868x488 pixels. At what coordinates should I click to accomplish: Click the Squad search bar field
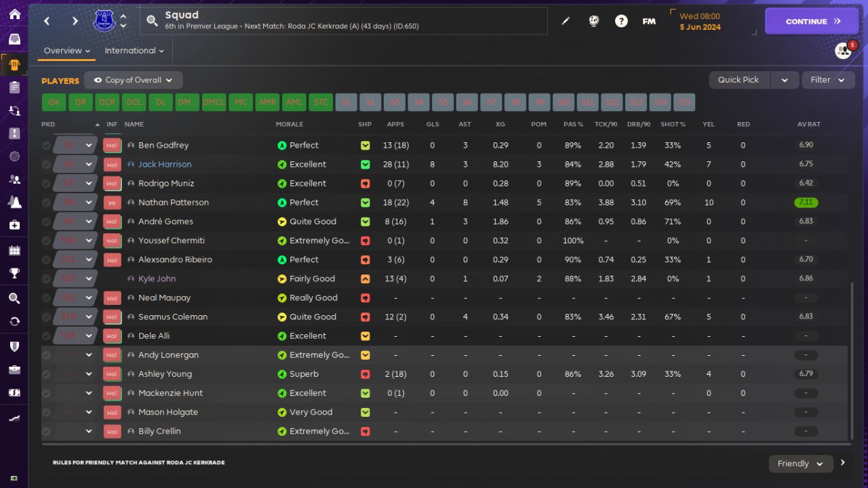coord(344,21)
